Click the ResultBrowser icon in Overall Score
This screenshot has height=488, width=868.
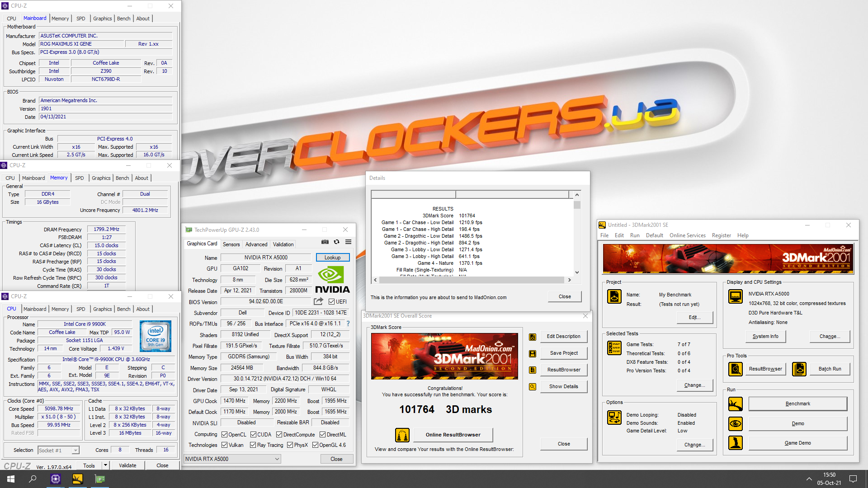coord(533,370)
